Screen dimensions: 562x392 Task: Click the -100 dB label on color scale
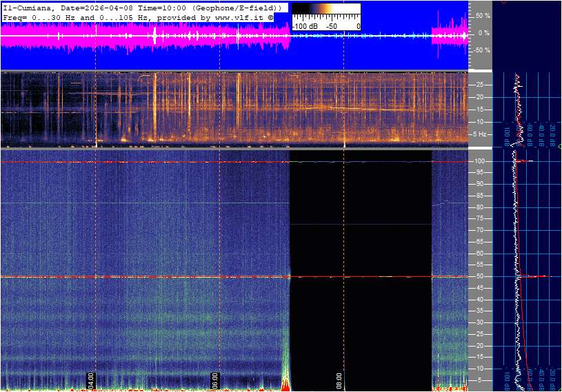click(304, 26)
